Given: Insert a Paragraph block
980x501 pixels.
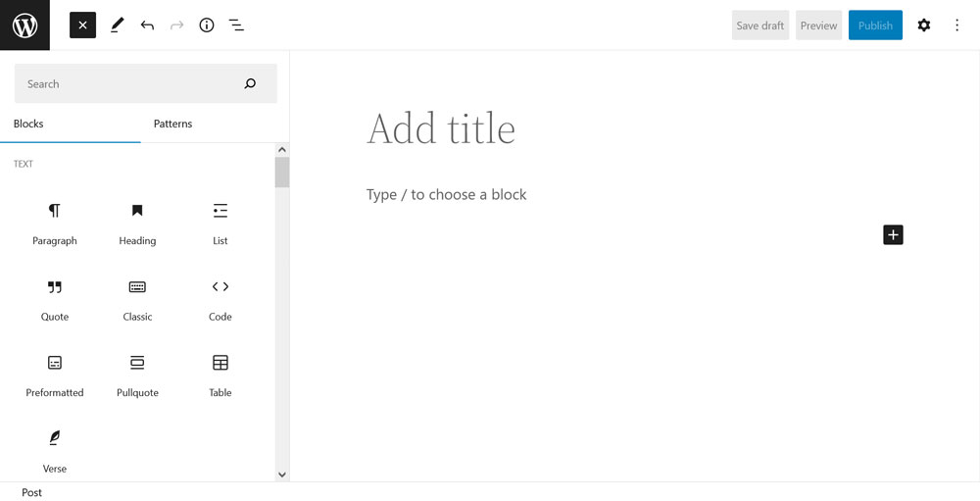Looking at the screenshot, I should point(55,223).
